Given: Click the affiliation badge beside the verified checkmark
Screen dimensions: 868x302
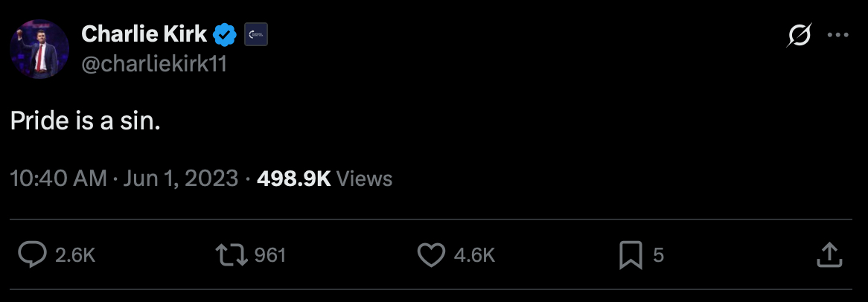Looking at the screenshot, I should pyautogui.click(x=255, y=34).
